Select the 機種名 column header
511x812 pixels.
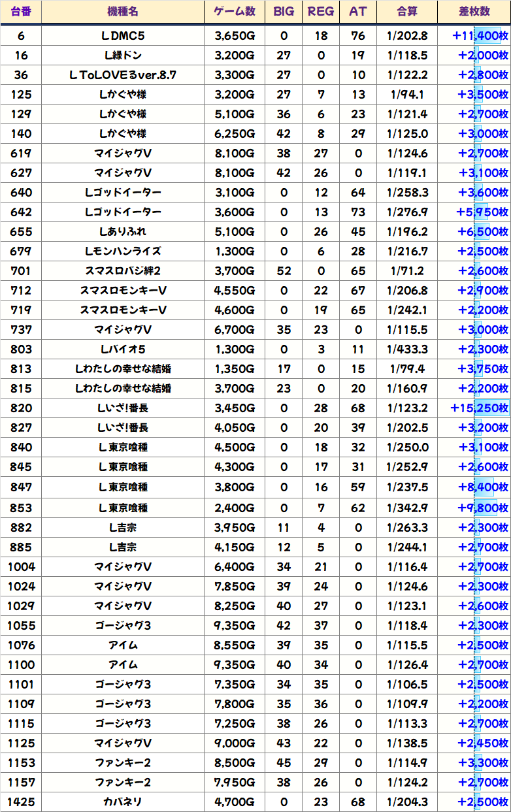click(x=123, y=12)
